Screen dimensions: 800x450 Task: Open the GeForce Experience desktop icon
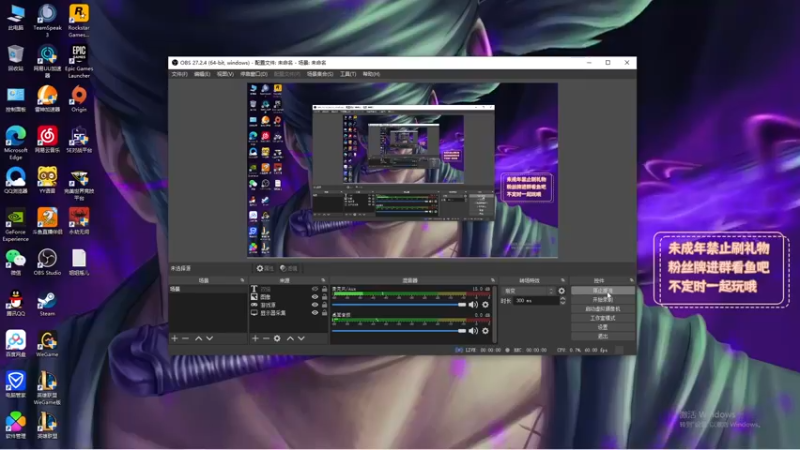16,224
